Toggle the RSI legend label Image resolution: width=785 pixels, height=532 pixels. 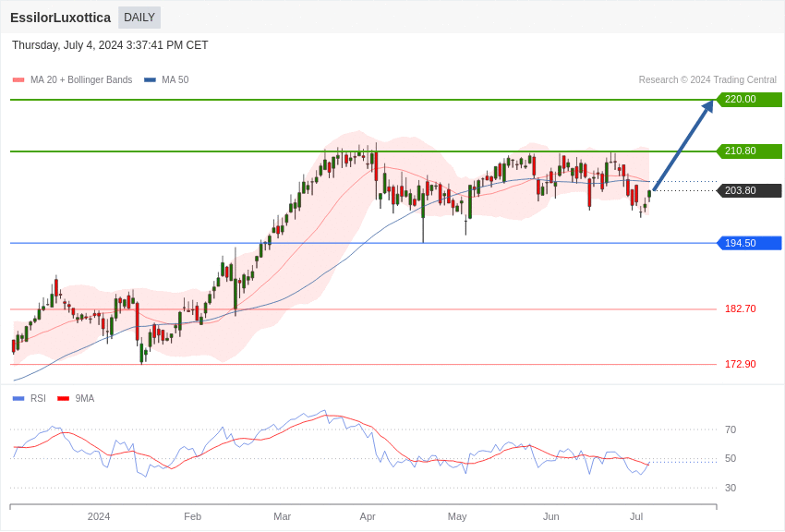pos(38,399)
